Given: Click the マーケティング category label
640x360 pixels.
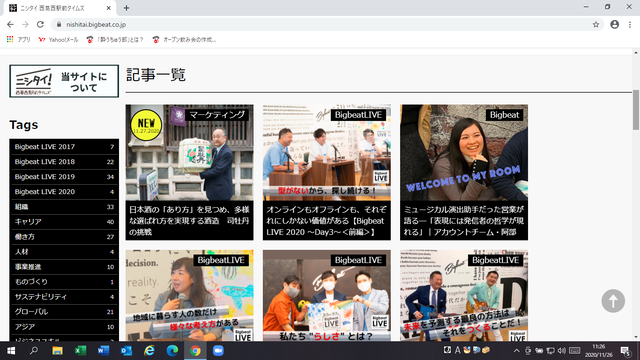Looking at the screenshot, I should (x=217, y=115).
